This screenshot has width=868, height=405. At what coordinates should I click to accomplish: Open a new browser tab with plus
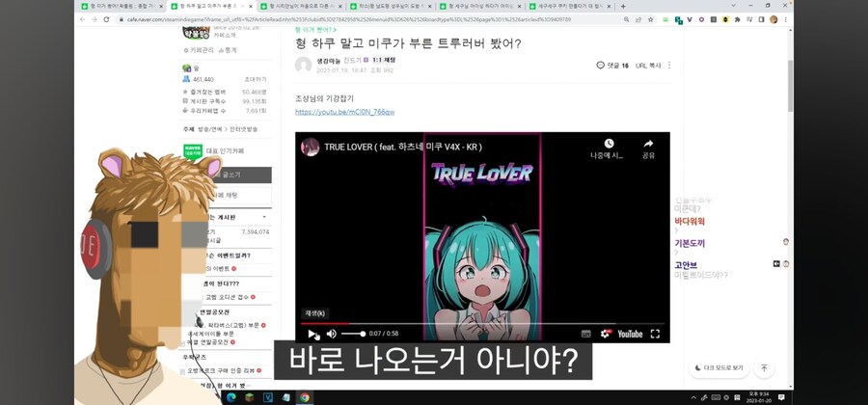(623, 6)
